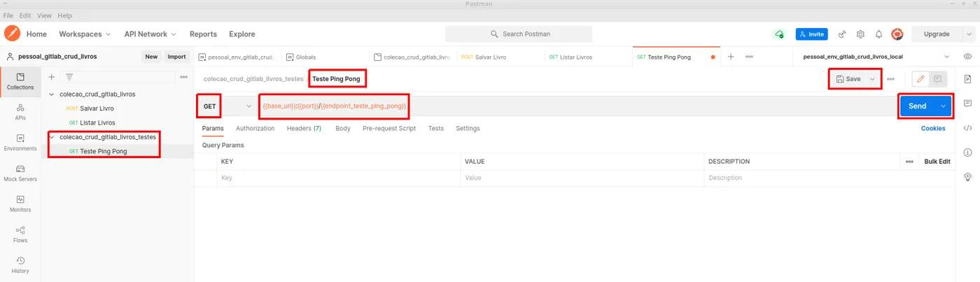Click the Import button
The height and width of the screenshot is (282, 980).
pyautogui.click(x=176, y=57)
